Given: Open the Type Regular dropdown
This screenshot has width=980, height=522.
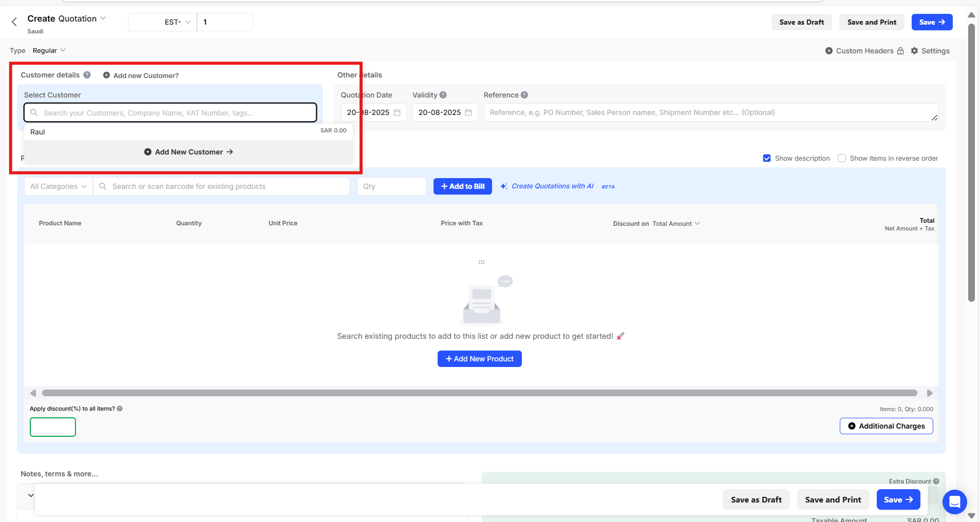Looking at the screenshot, I should (x=49, y=50).
